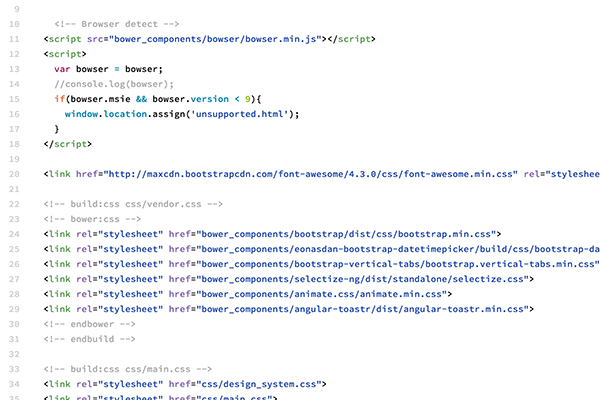600x400 pixels.
Task: Click the 'endbower' comment
Action: tap(90, 324)
